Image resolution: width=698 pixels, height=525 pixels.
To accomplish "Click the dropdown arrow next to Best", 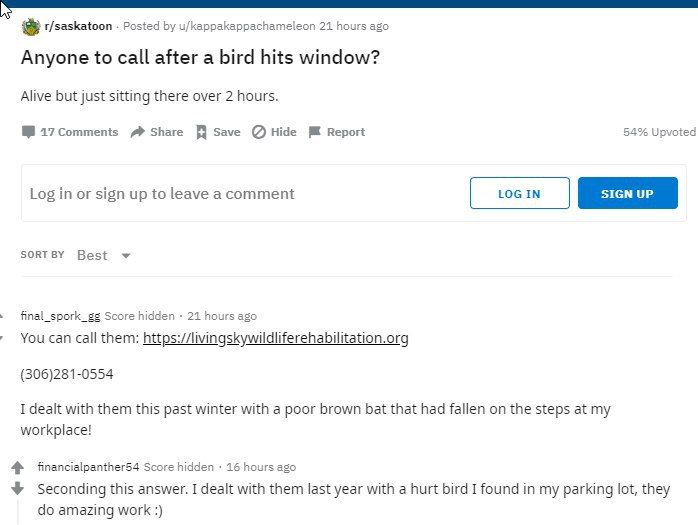I will (126, 256).
